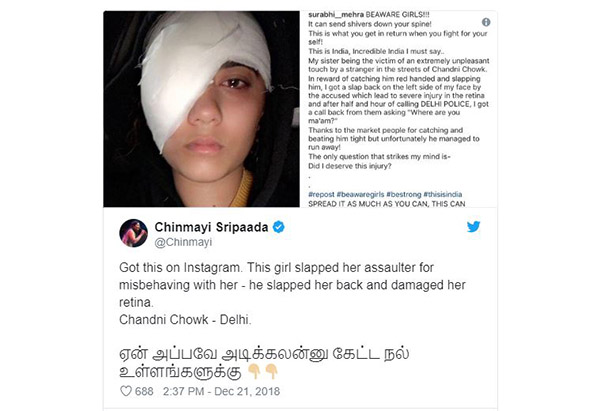
Task: Click the 'BEAWARE GIRLS!!!' caption heading
Action: tap(398, 15)
